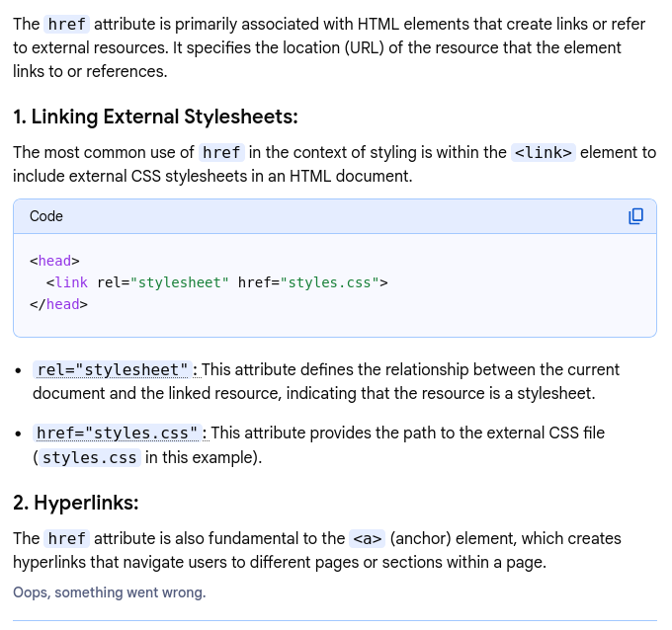The width and height of the screenshot is (672, 630).
Task: Click the word "(anchor)" in the Hyperlinks paragraph
Action: pyautogui.click(x=422, y=538)
